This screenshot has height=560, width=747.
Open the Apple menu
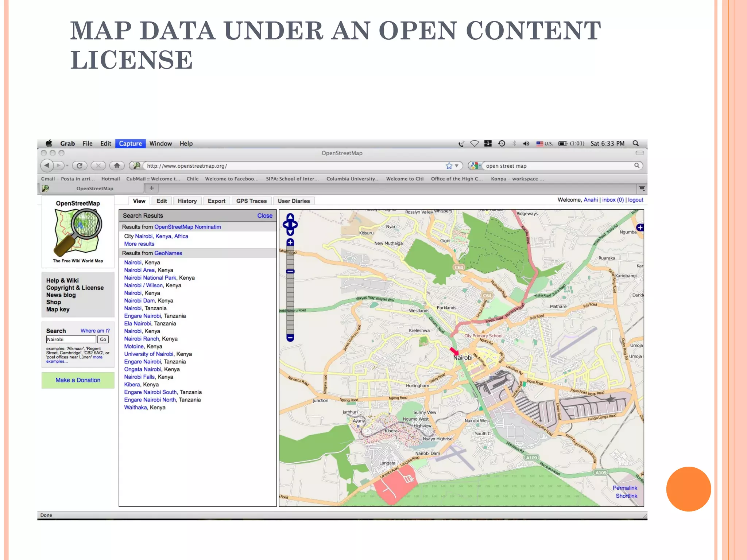click(x=49, y=143)
